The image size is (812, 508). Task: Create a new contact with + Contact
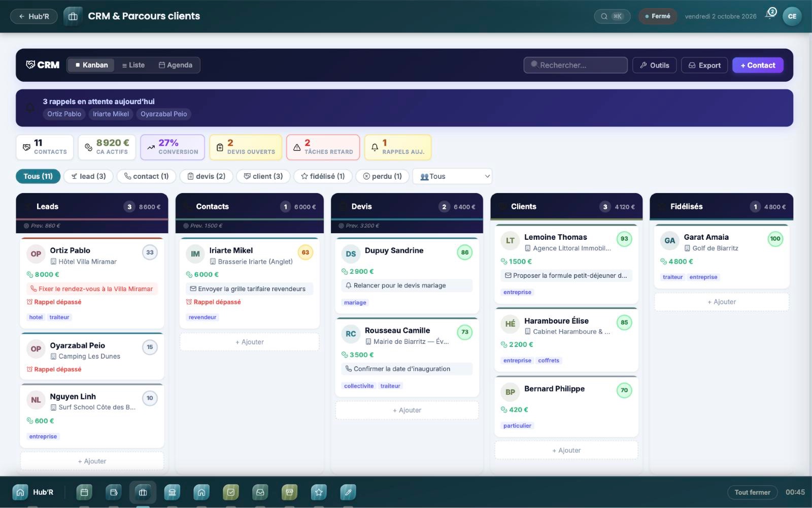tap(758, 65)
